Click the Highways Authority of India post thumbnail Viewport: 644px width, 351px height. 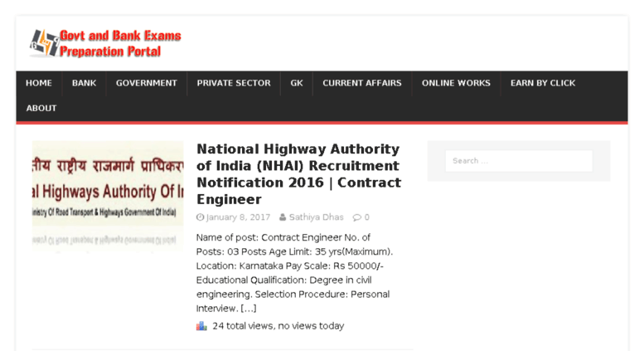[108, 197]
